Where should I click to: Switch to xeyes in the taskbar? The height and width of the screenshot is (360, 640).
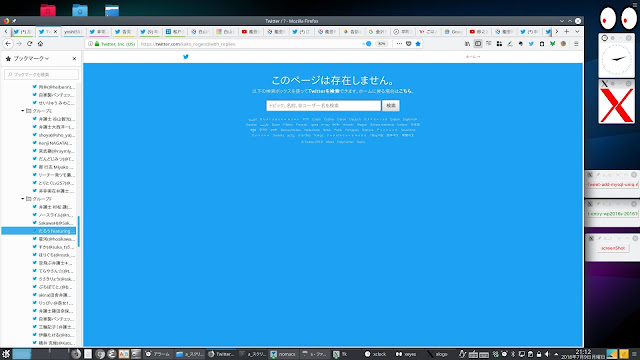tap(406, 354)
